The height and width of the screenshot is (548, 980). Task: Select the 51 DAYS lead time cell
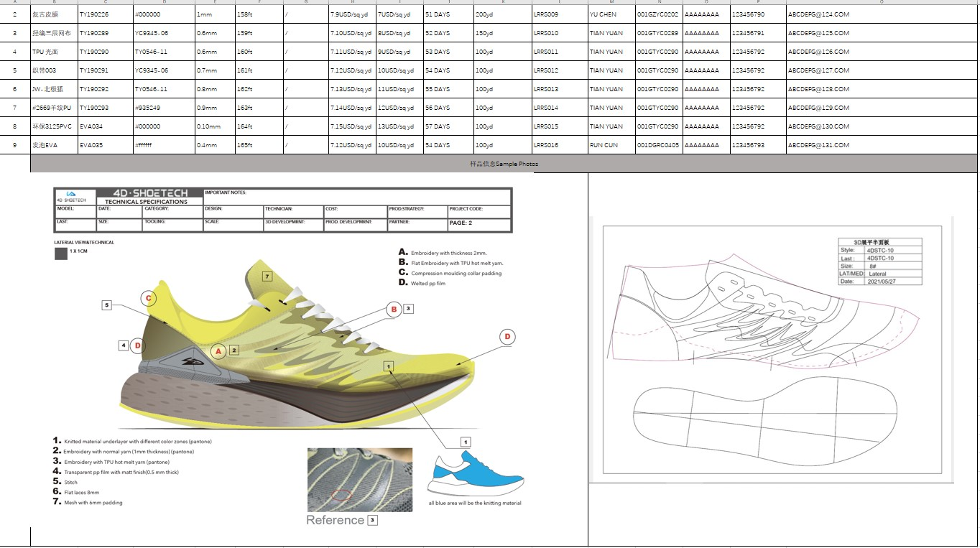click(448, 14)
